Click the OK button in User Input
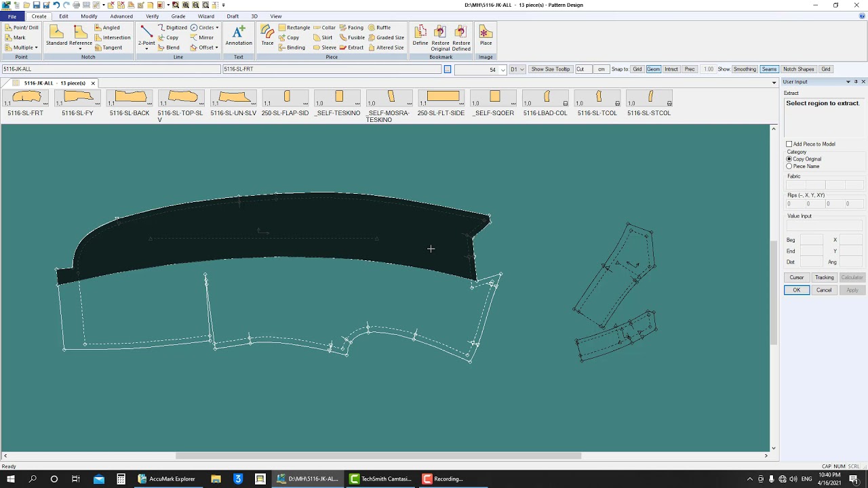 [797, 290]
